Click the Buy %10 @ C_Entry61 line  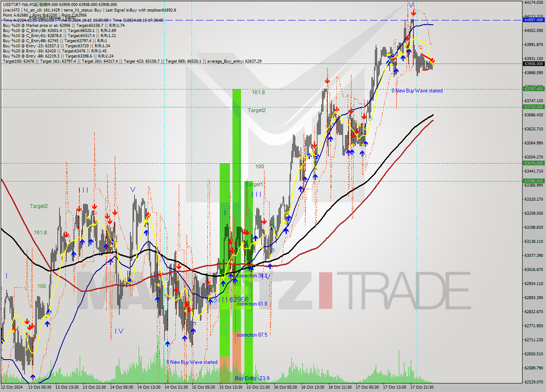point(59,35)
